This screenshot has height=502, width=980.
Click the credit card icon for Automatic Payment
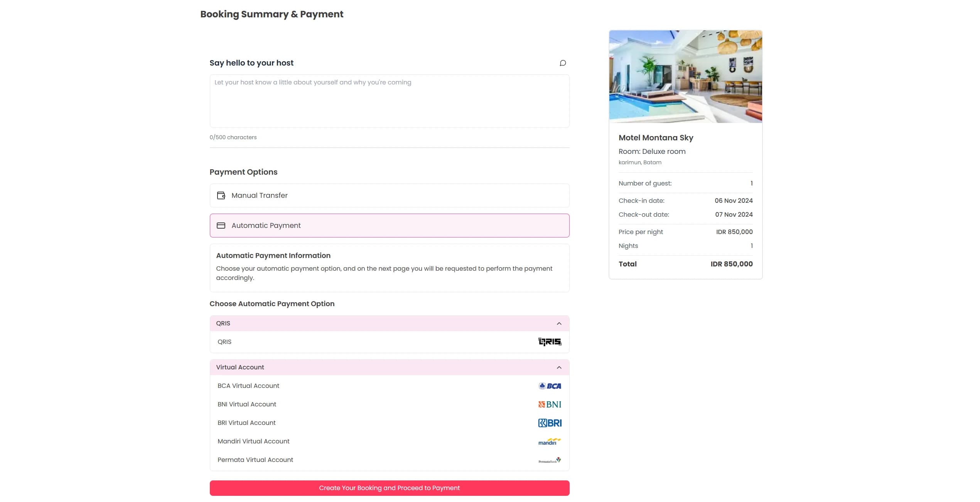(221, 226)
